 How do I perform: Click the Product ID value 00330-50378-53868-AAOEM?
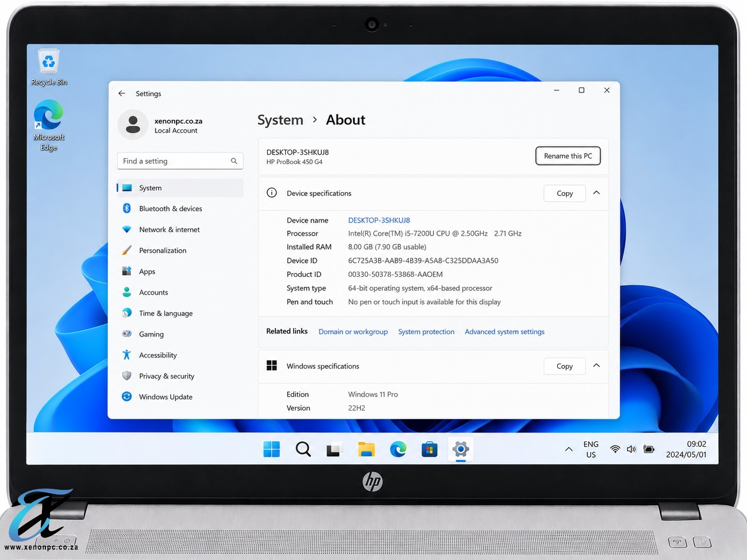click(395, 274)
